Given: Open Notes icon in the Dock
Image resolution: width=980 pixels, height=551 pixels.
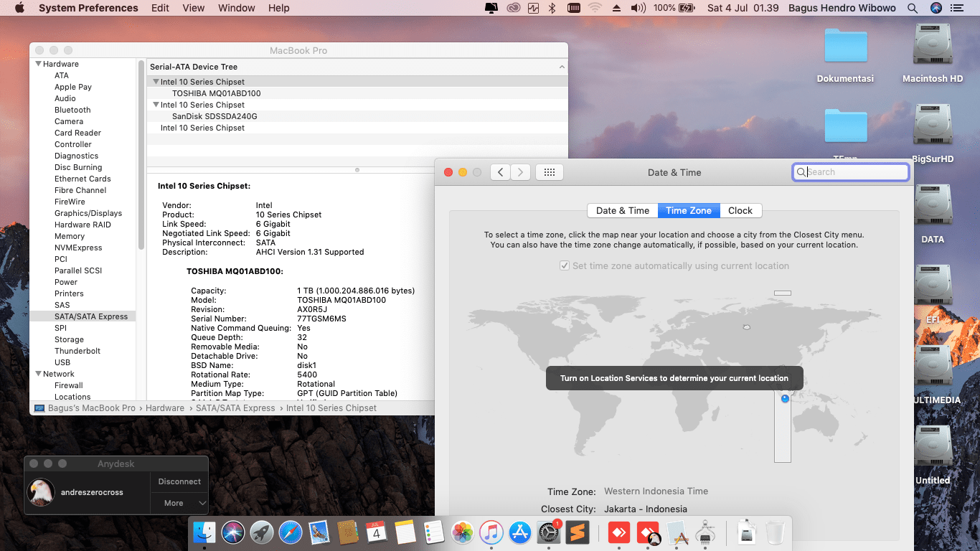Looking at the screenshot, I should pyautogui.click(x=405, y=532).
